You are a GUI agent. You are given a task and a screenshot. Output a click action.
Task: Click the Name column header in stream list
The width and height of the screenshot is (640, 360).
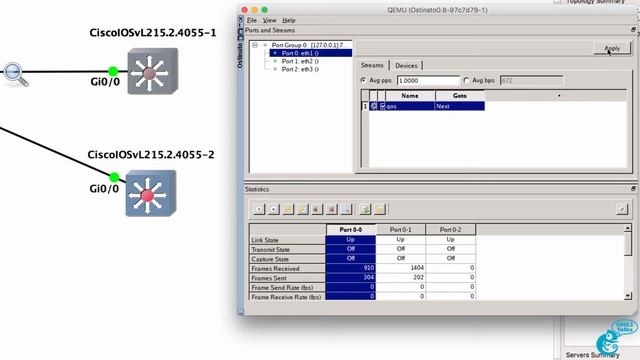tap(410, 96)
